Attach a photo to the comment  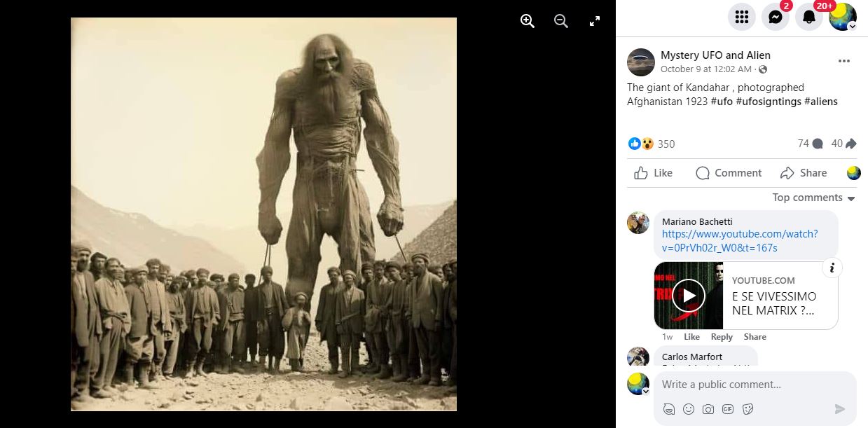tap(708, 409)
